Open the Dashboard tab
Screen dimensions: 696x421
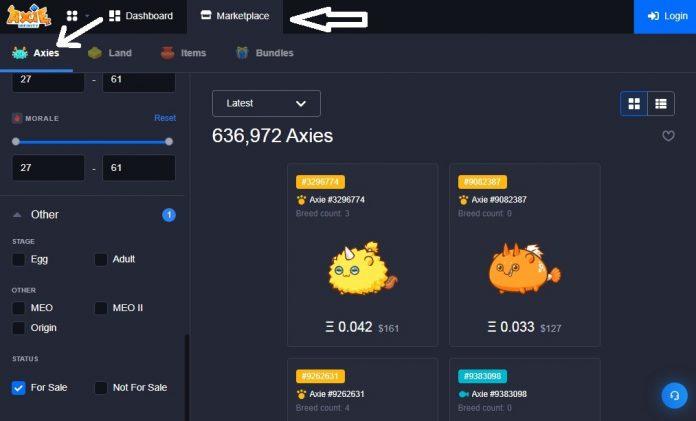(x=141, y=16)
